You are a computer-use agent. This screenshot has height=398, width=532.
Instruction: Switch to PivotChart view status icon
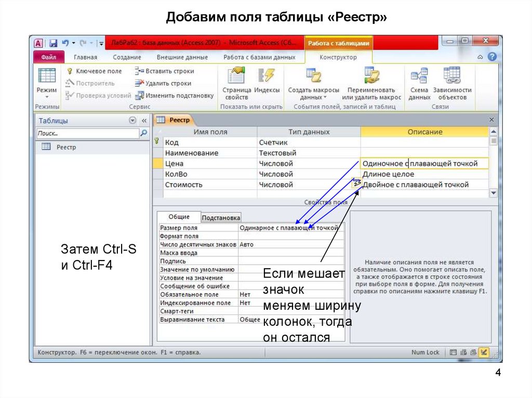point(473,352)
